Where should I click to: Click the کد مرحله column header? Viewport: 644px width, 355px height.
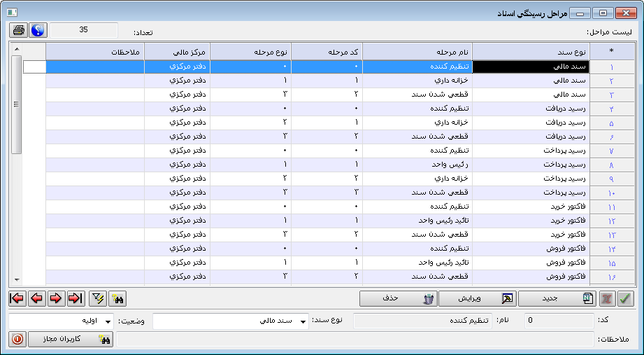point(327,52)
